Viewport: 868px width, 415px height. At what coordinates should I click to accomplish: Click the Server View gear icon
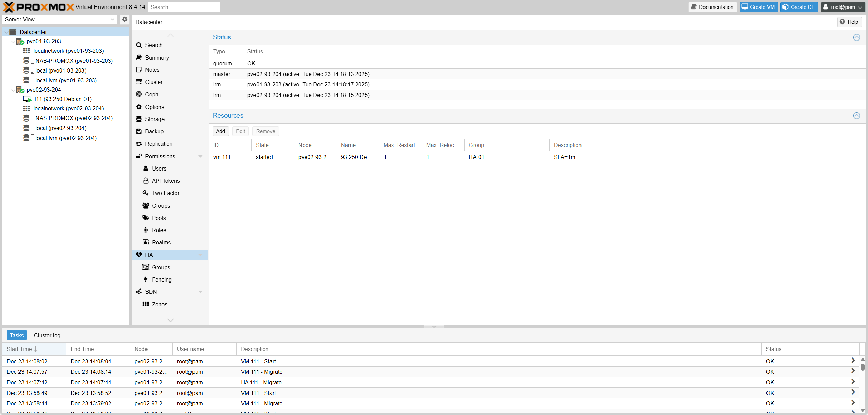pos(125,19)
